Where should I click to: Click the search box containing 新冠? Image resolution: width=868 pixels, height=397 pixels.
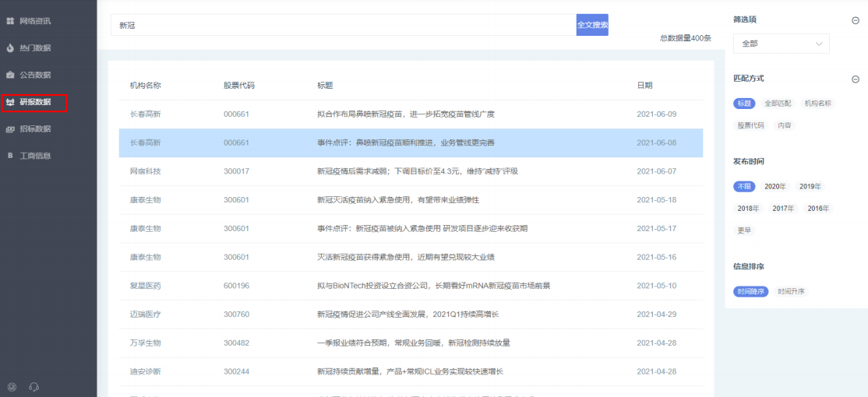pyautogui.click(x=343, y=25)
